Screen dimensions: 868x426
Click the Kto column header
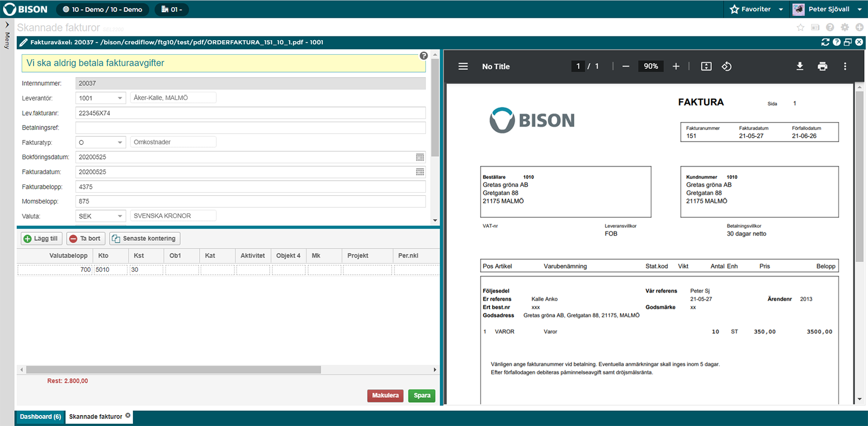(110, 256)
